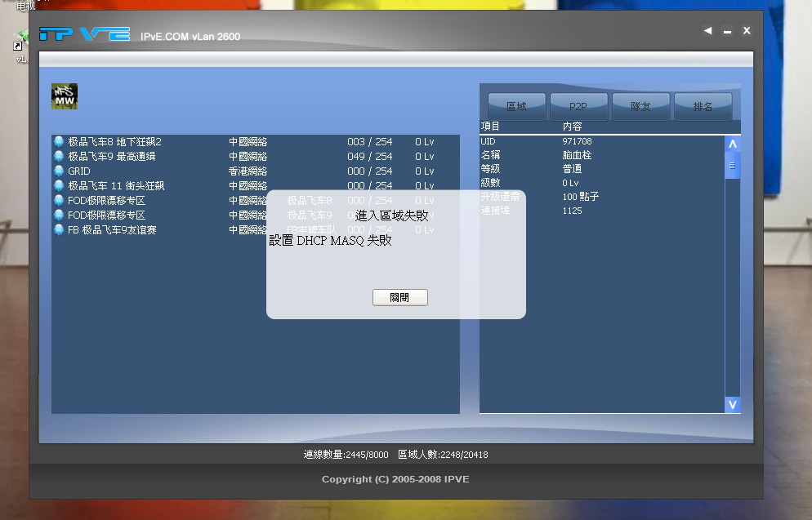Click the globe icon beside 极品飞车8 地下狂飙2
This screenshot has width=812, height=520.
(x=59, y=140)
